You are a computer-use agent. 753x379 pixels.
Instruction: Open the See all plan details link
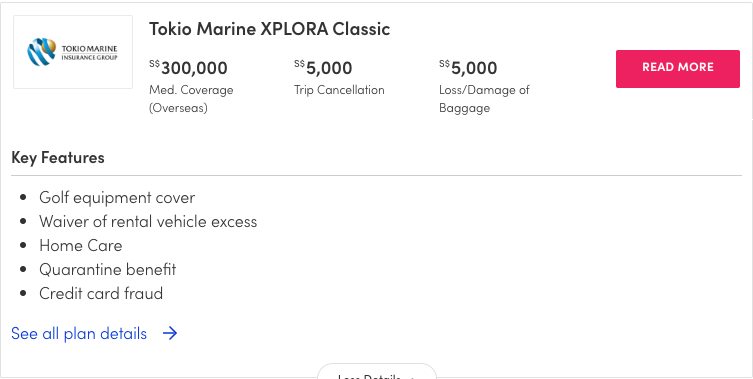[79, 333]
